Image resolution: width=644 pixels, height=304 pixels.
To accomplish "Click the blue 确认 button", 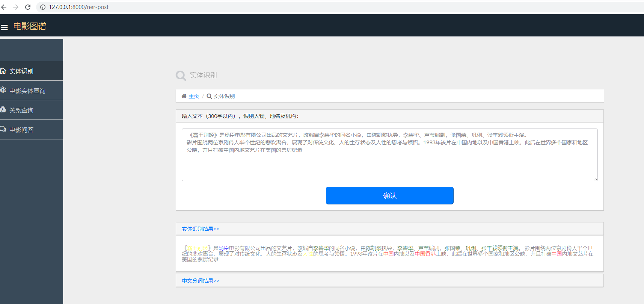I will [389, 195].
